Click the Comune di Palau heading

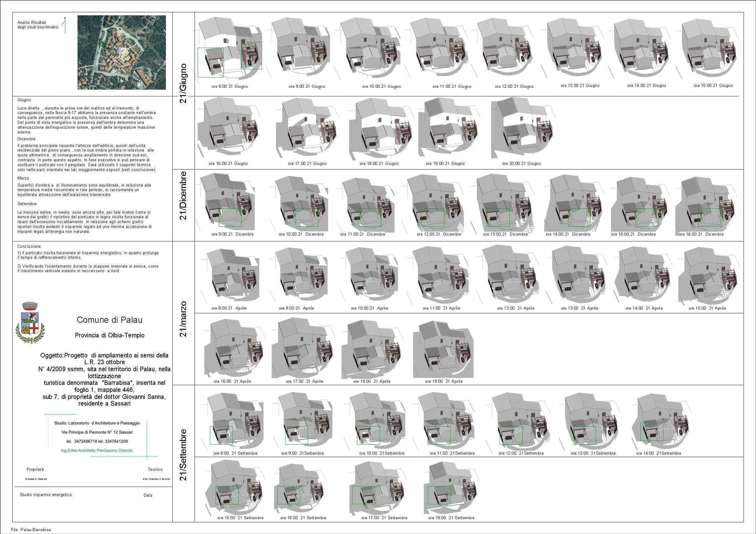(x=110, y=320)
